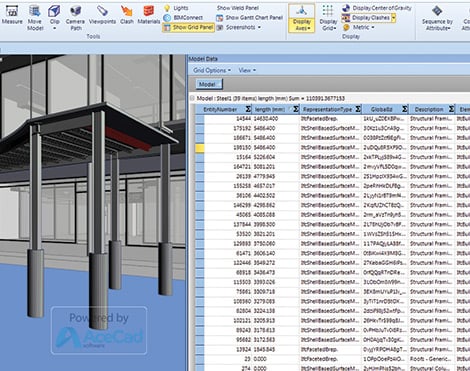
Task: Open BIMConnect from the ribbon
Action: click(184, 18)
